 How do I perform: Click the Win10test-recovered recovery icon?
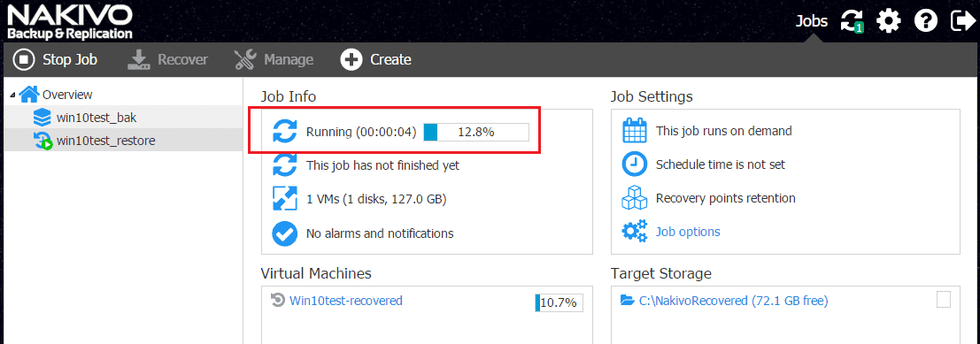[x=277, y=301]
